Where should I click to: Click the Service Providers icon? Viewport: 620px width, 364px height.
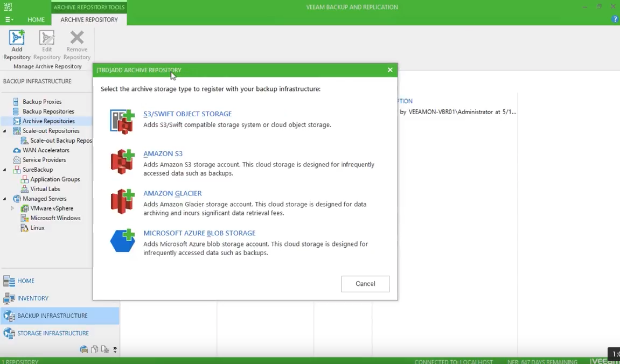point(16,160)
